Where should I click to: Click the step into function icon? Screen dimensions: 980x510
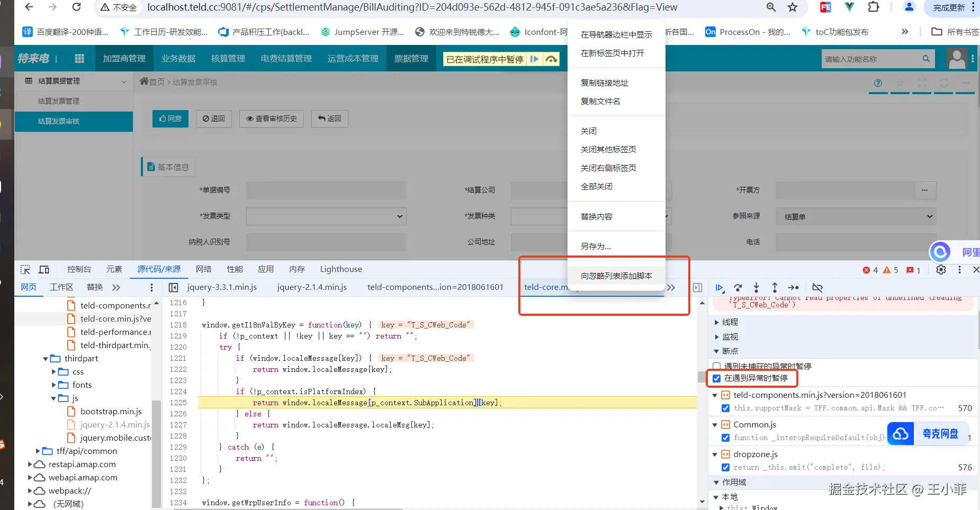756,288
